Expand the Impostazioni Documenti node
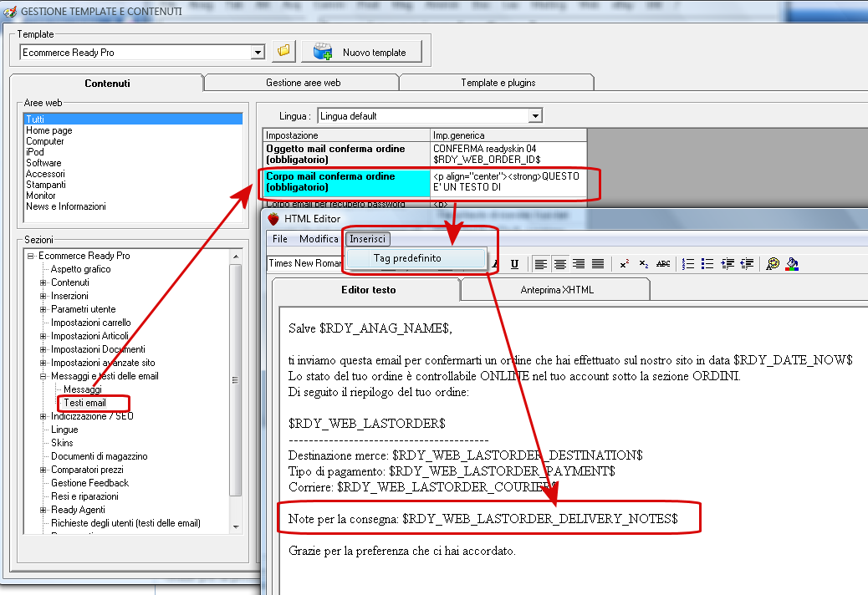The width and height of the screenshot is (868, 595). coord(43,349)
